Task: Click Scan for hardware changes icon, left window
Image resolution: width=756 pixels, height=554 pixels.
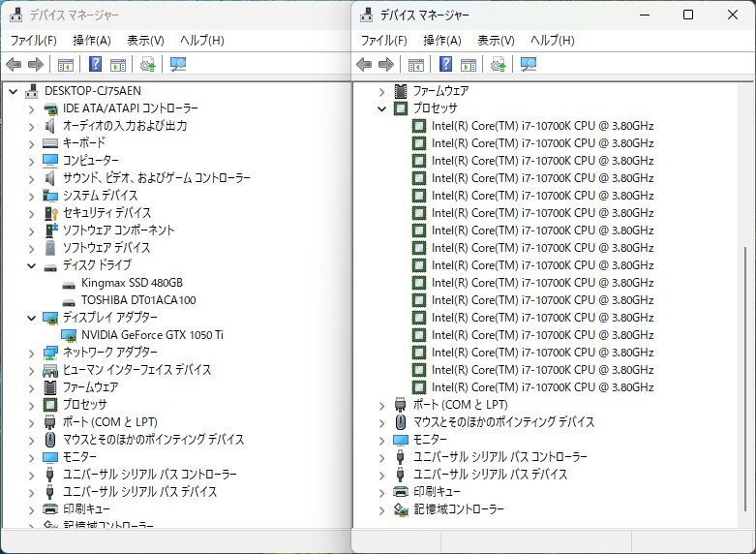Action: coord(178,64)
